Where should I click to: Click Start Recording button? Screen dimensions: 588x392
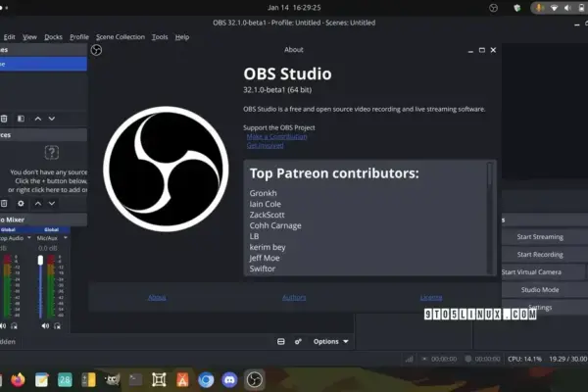pyautogui.click(x=545, y=255)
